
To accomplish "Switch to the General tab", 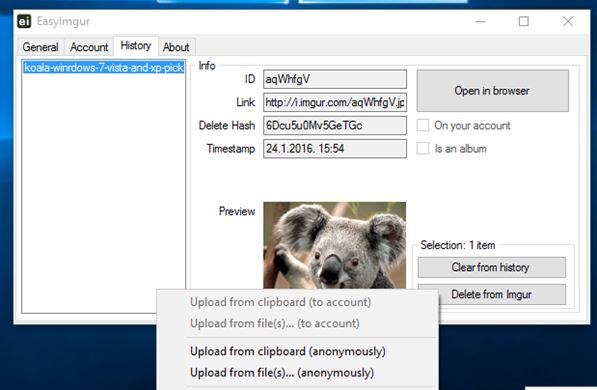I will (x=41, y=47).
